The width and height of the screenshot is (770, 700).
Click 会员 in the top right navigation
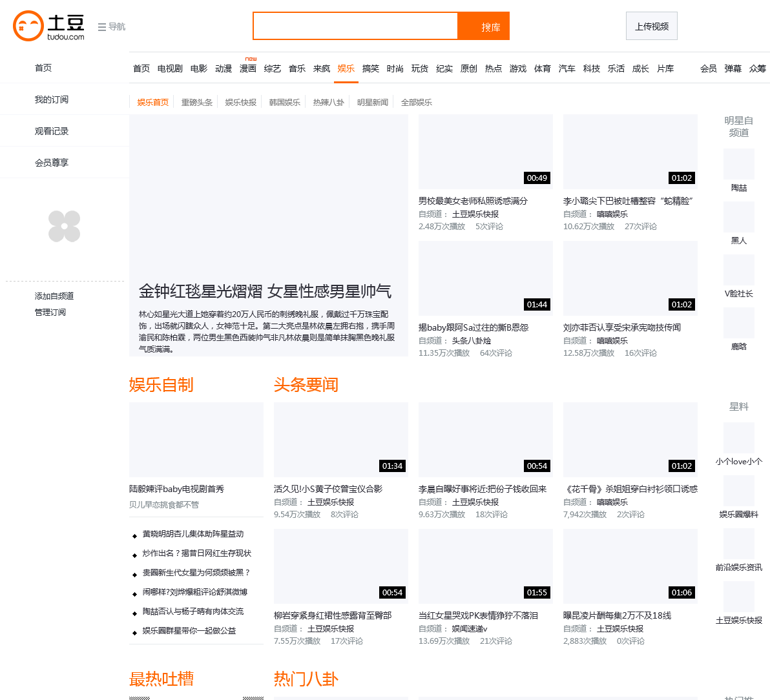[x=709, y=68]
